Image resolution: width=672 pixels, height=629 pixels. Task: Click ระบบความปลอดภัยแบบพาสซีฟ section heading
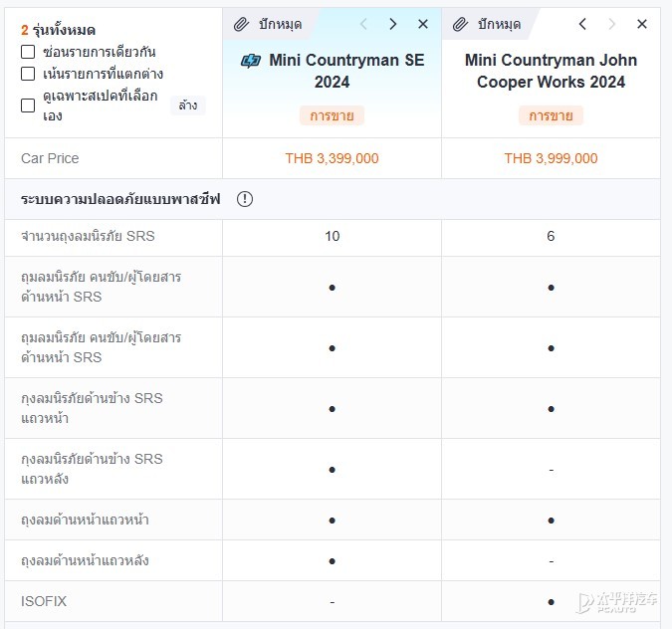(120, 199)
